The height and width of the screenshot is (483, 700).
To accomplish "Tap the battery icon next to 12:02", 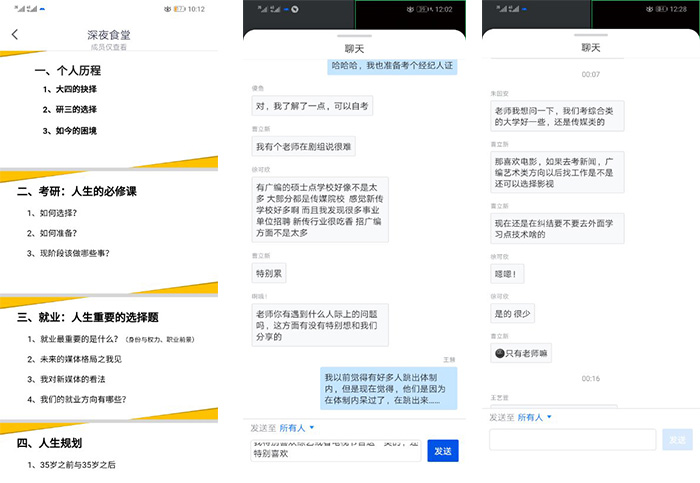I will coord(418,8).
